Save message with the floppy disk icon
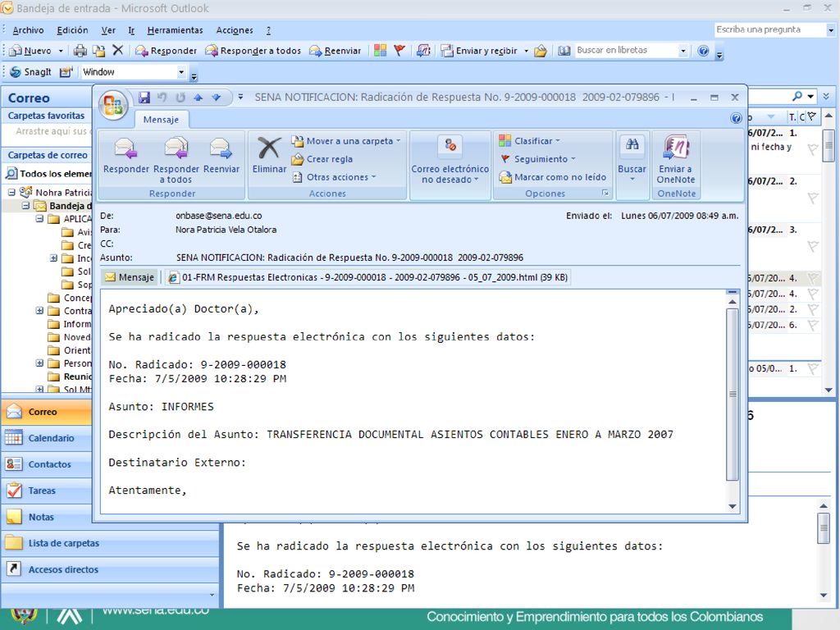 pos(144,97)
